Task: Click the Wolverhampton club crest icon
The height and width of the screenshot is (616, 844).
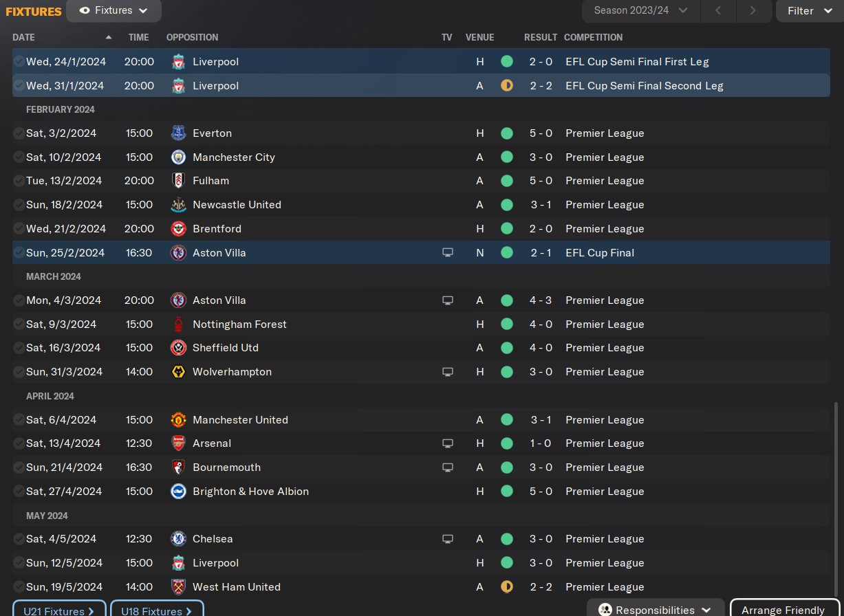Action: click(178, 372)
